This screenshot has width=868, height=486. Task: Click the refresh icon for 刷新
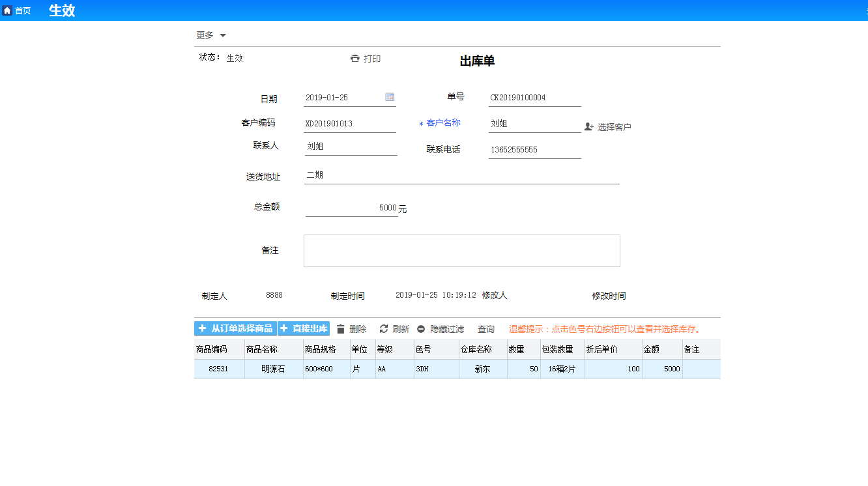click(x=384, y=329)
